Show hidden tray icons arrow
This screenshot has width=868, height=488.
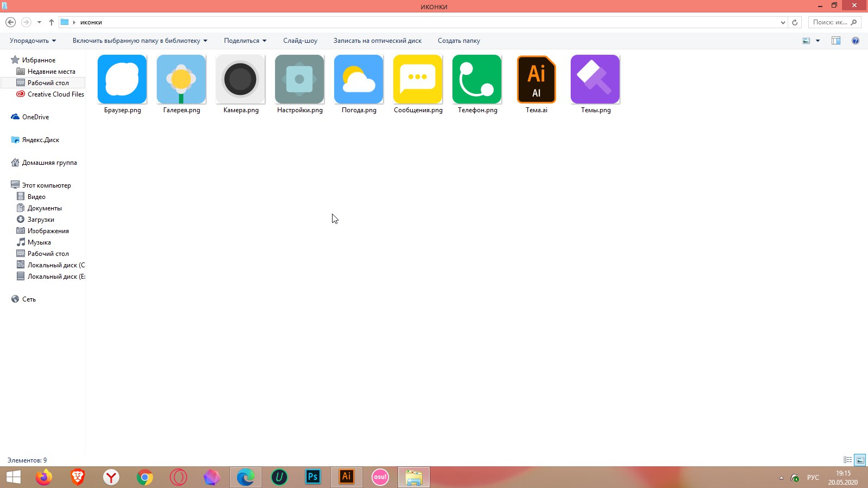tap(781, 478)
